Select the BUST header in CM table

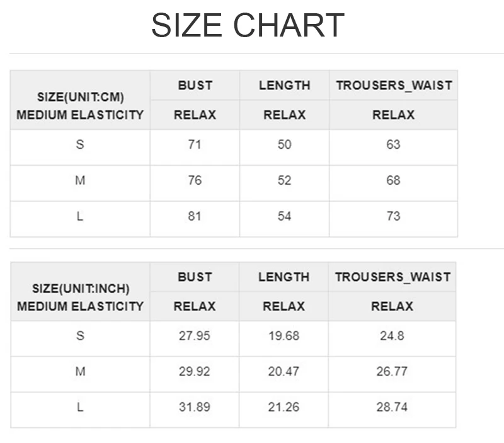[x=195, y=85]
